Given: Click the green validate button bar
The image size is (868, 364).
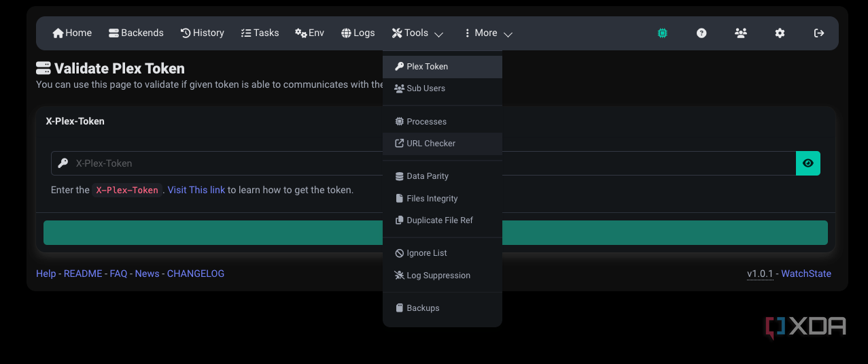Looking at the screenshot, I should pos(436,233).
